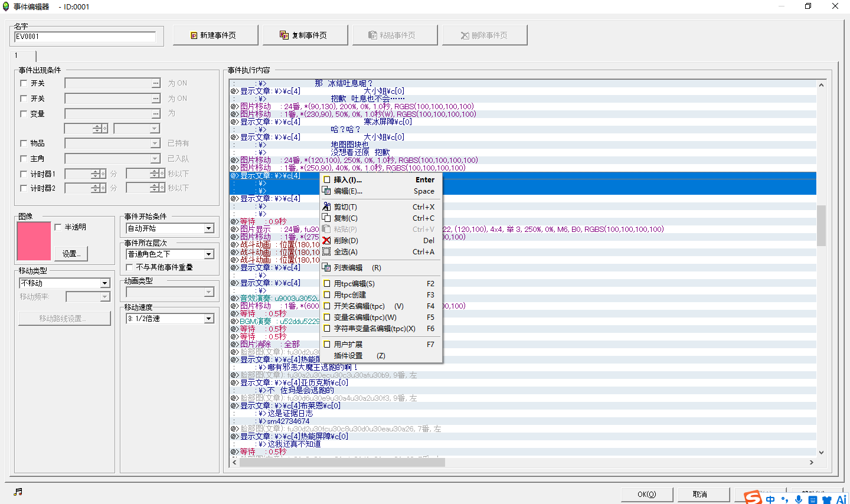Click the scissors icon for 剪切(T)
Image resolution: width=850 pixels, height=504 pixels.
click(326, 207)
